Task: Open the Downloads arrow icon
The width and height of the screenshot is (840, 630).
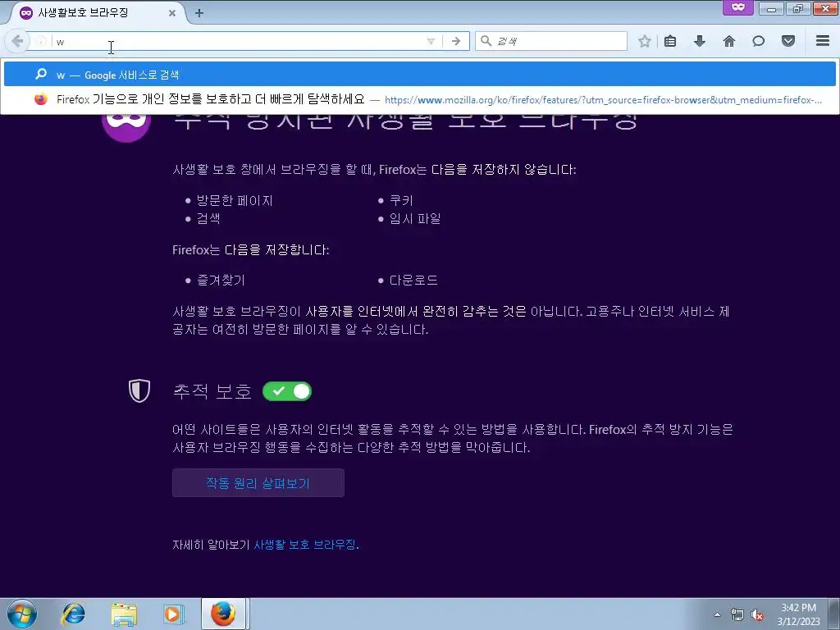Action: coord(700,41)
